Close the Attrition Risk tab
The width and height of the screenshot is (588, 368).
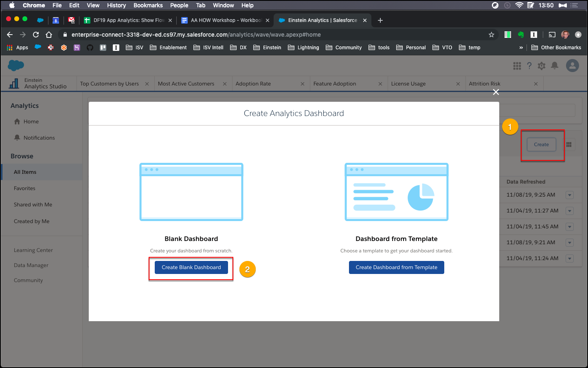click(x=536, y=84)
